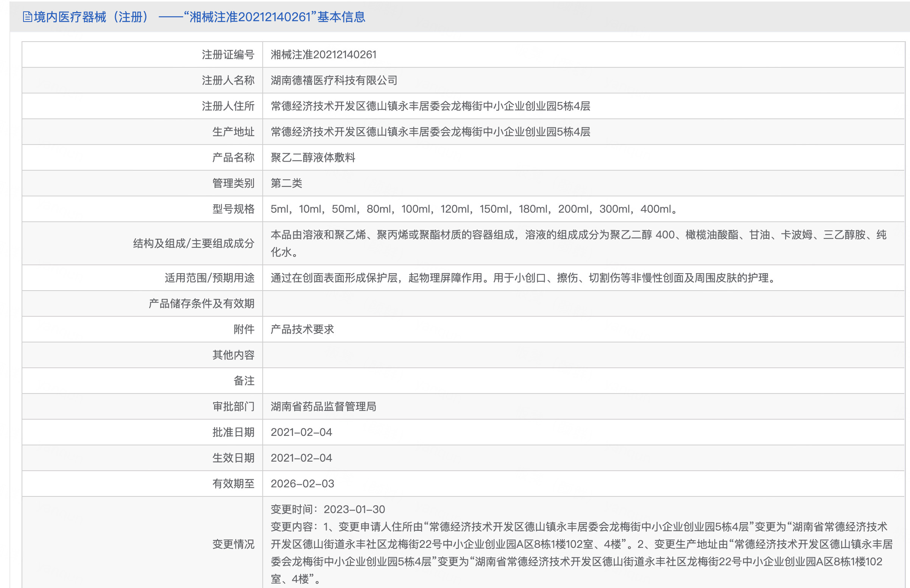Select registration number value 湘械注准20212140261

[323, 54]
